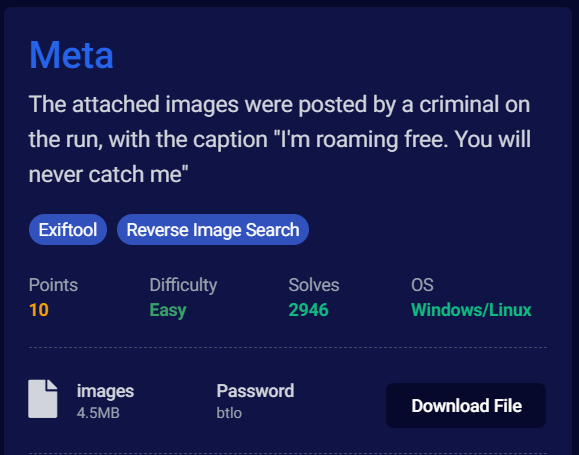Click the Points value 10
Viewport: 579px width, 455px height.
point(39,309)
